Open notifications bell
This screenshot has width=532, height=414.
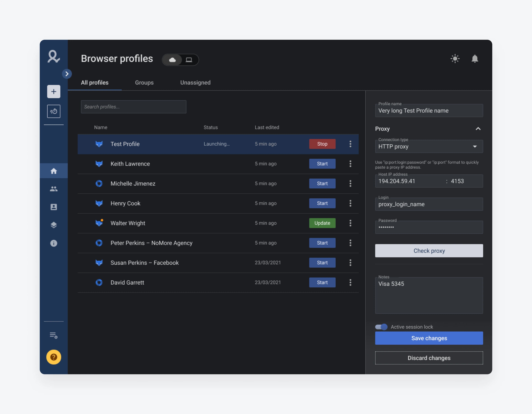(x=475, y=59)
